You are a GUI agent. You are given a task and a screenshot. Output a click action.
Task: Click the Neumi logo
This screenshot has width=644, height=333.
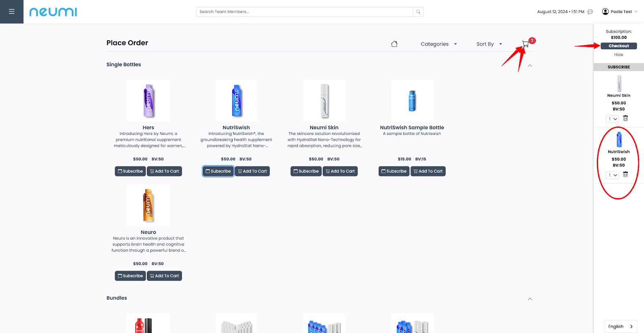tap(53, 12)
